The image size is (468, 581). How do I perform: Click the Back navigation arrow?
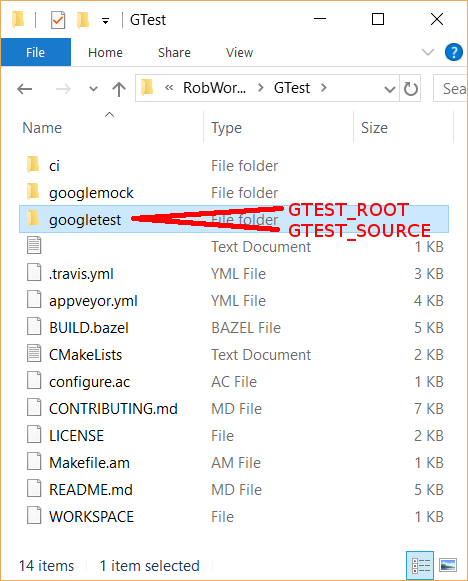click(x=25, y=89)
